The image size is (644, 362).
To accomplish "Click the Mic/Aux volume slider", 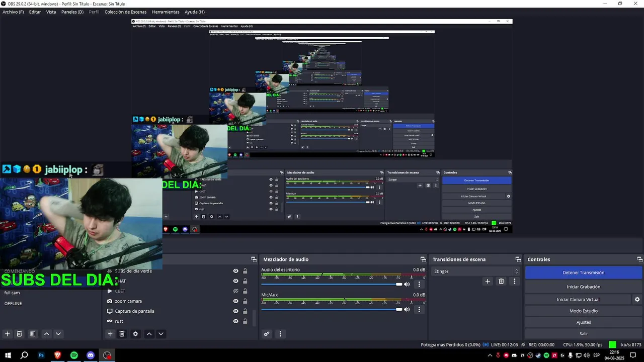I will 332,309.
